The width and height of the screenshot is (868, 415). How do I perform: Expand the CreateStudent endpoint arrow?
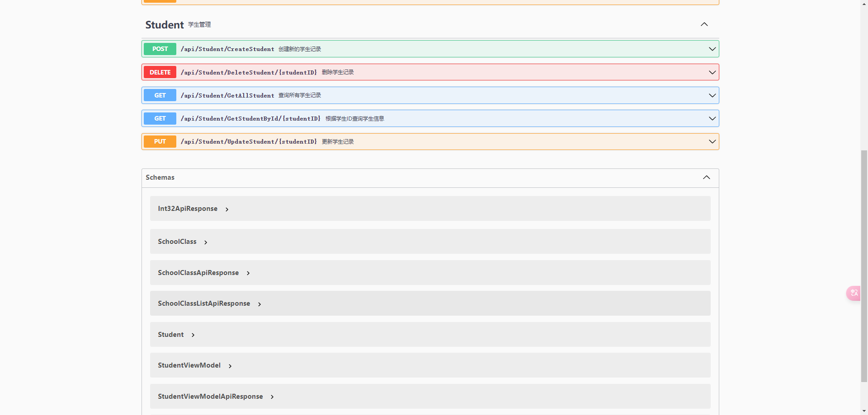pos(712,49)
